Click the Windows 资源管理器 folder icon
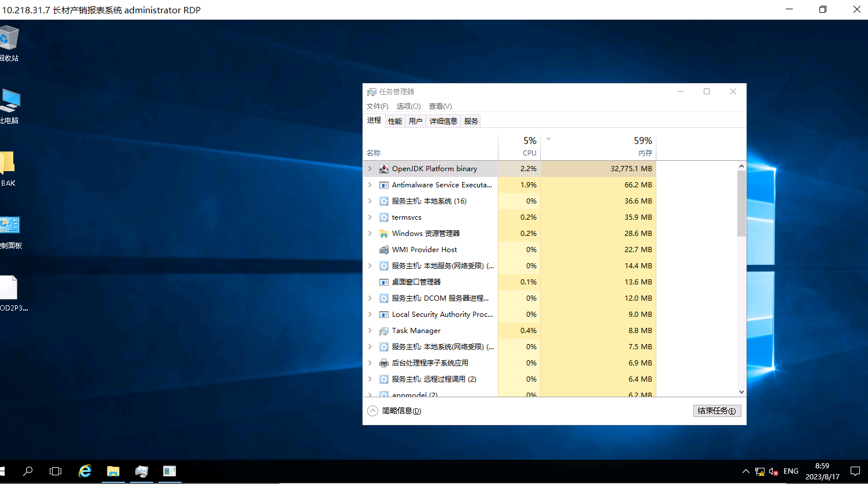 [384, 234]
